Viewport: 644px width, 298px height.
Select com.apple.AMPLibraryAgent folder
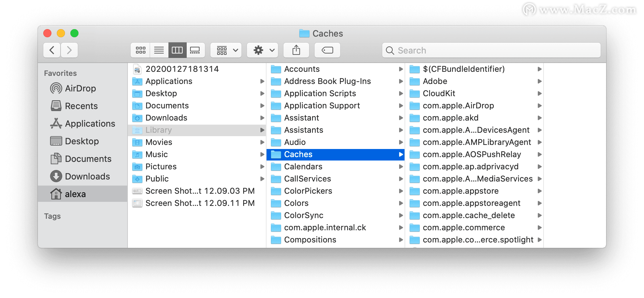click(x=474, y=142)
